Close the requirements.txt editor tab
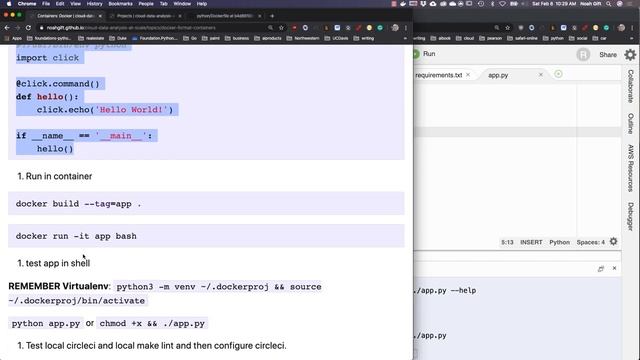The image size is (640, 360). pos(468,75)
